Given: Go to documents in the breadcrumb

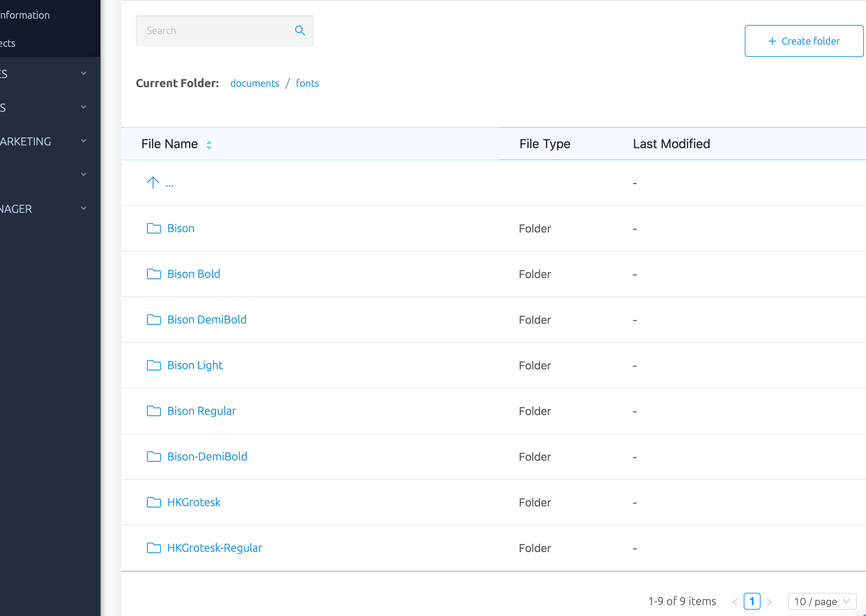Looking at the screenshot, I should pyautogui.click(x=254, y=84).
